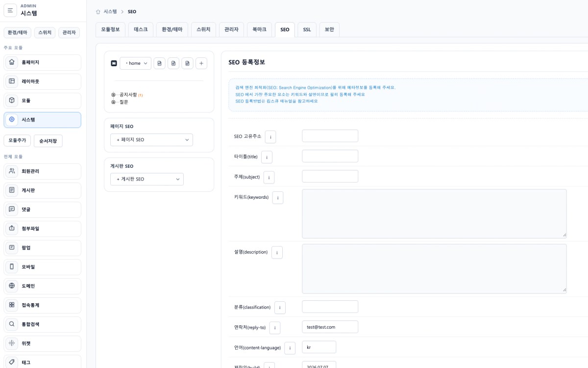Click the sidebar 환경/테마 shortcut button
The image size is (588, 368).
[x=18, y=32]
